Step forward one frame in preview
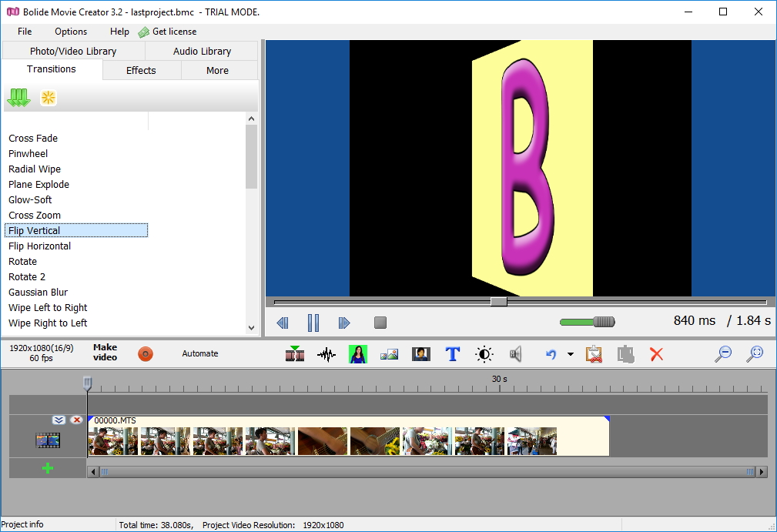The width and height of the screenshot is (777, 532). [344, 323]
